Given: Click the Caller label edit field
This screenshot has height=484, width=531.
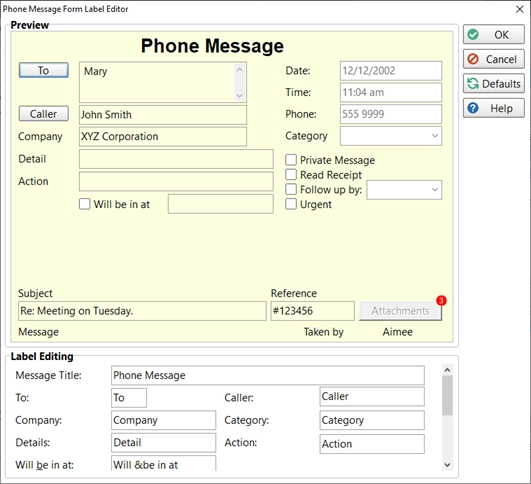Looking at the screenshot, I should point(372,397).
